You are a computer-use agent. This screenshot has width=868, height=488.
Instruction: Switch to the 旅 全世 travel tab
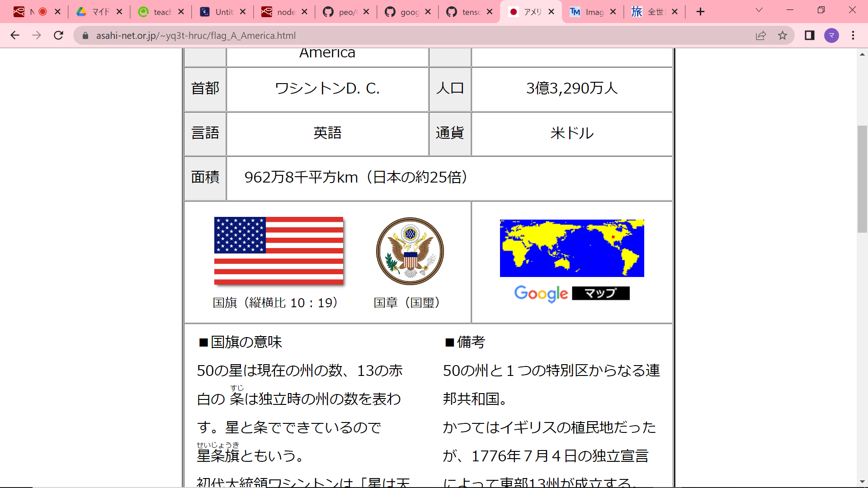tap(653, 11)
